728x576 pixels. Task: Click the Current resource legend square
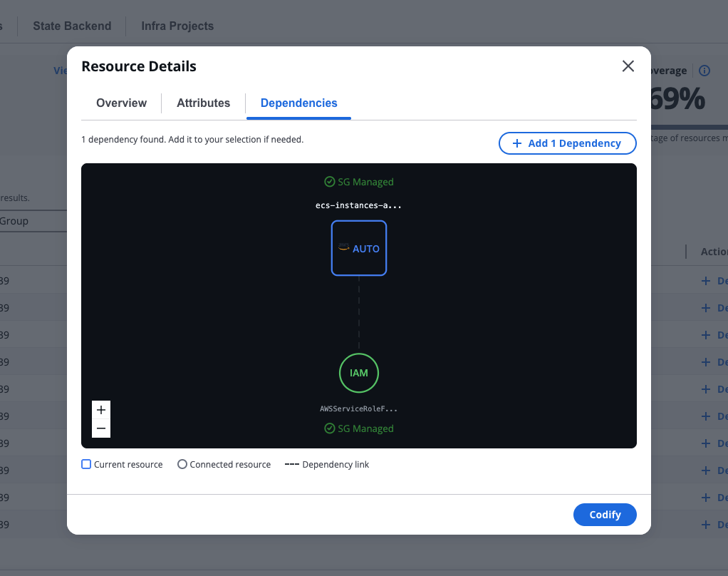(86, 464)
